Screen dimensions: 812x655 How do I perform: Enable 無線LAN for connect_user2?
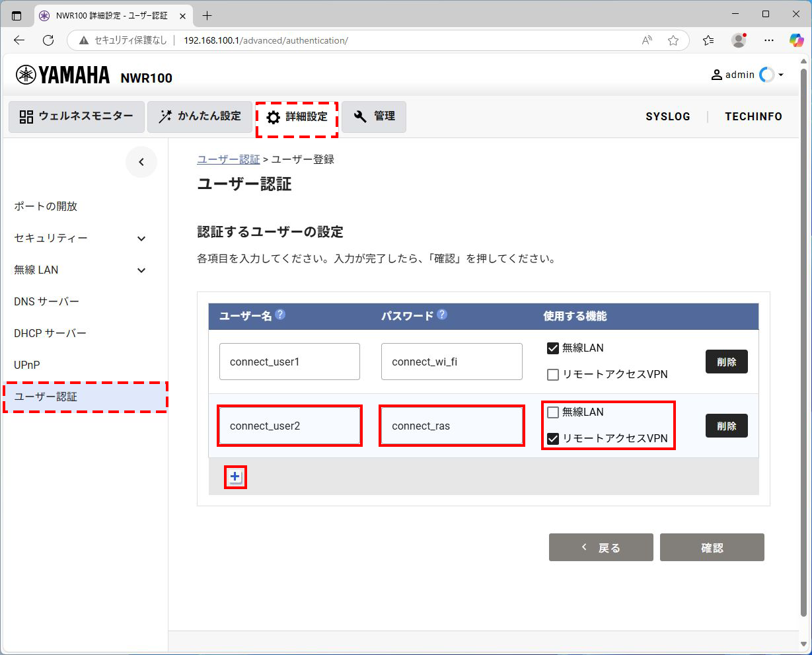coord(552,412)
